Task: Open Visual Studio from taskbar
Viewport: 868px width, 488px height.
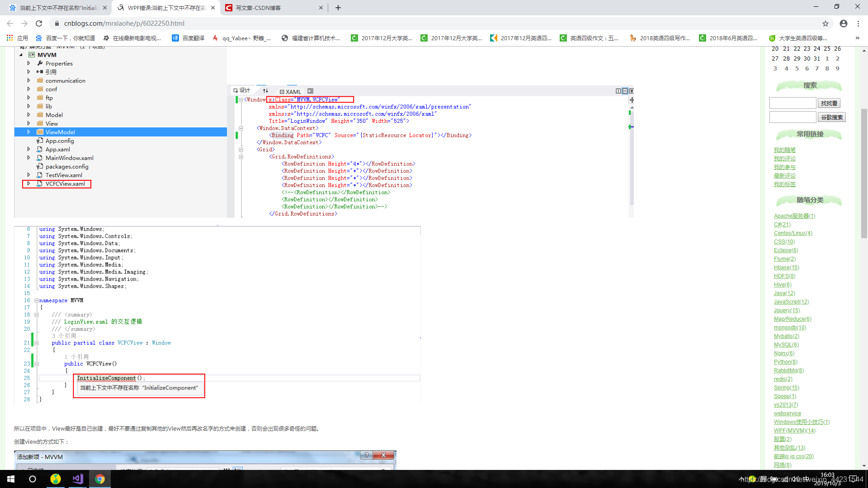Action: [78, 479]
